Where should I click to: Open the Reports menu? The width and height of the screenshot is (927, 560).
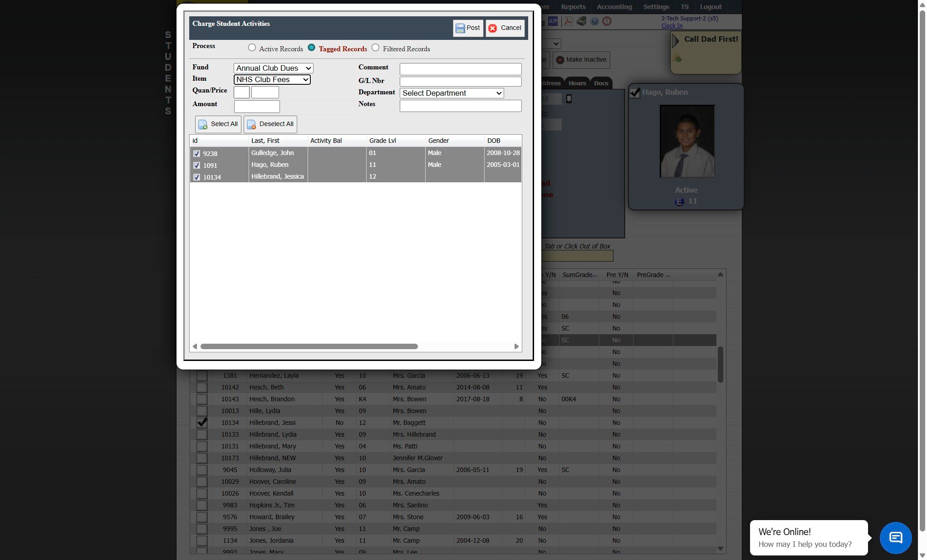pos(573,7)
